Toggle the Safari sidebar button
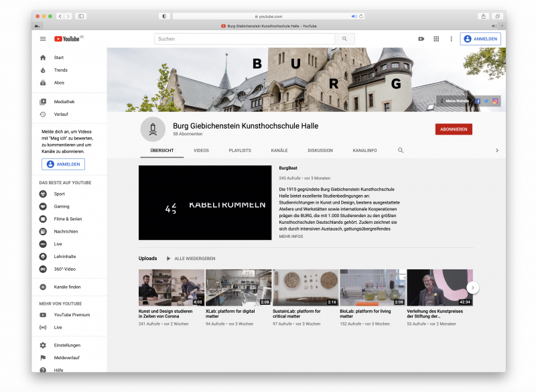536x392 pixels. click(81, 16)
